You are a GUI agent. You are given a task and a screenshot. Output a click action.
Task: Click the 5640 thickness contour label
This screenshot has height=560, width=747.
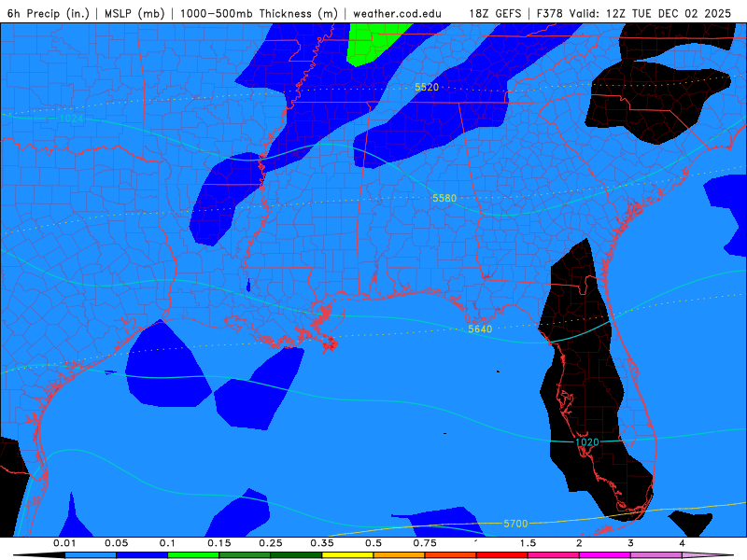point(480,329)
